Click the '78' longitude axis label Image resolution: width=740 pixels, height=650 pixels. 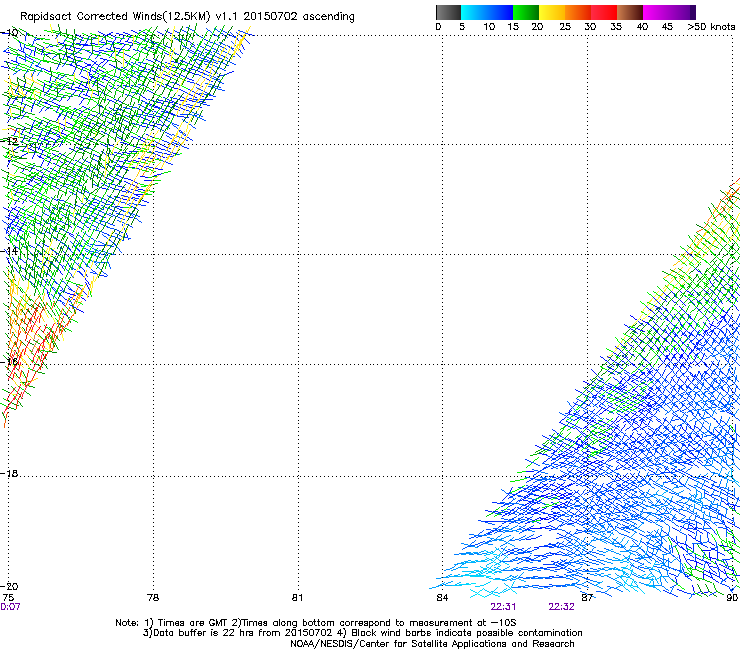pyautogui.click(x=153, y=597)
